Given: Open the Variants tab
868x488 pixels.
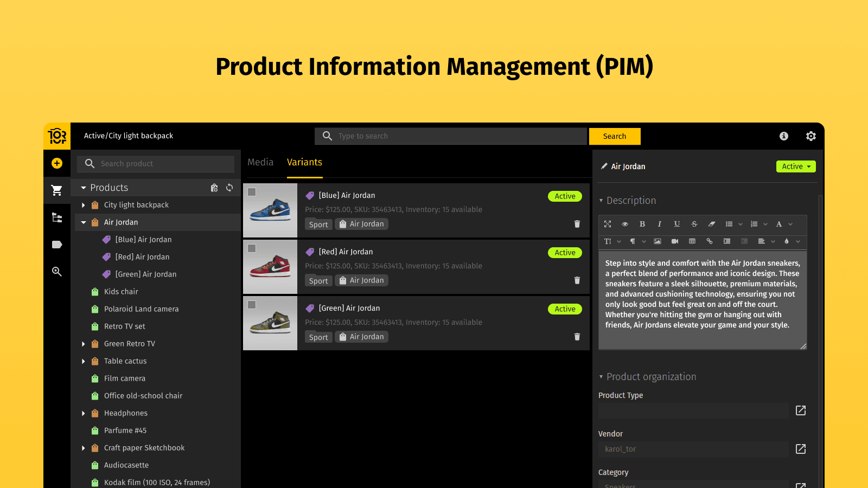Looking at the screenshot, I should 304,162.
